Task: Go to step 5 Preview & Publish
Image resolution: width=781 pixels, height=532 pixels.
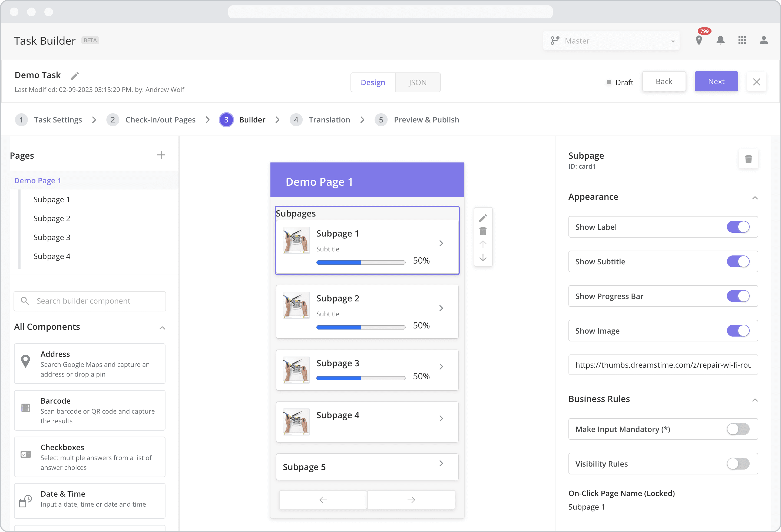Action: tap(417, 120)
